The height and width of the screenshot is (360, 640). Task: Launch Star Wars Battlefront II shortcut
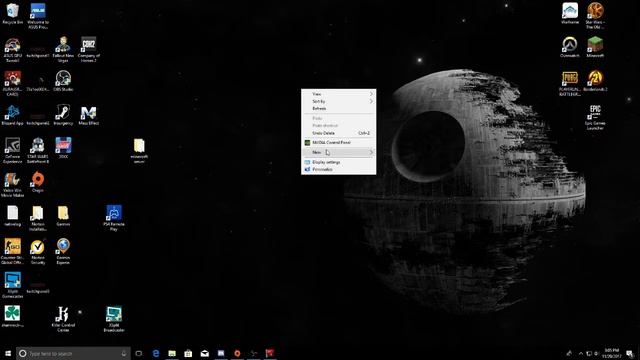(x=38, y=150)
